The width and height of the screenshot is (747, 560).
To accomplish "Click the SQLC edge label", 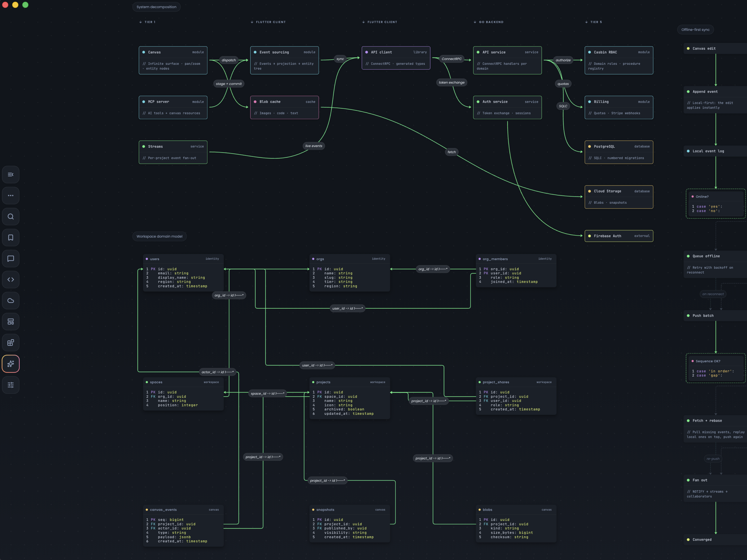I will 563,106.
